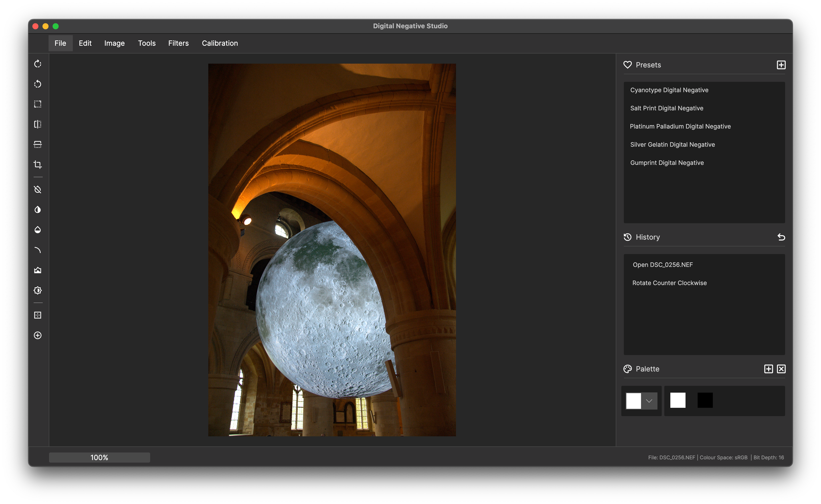Click the rotate clockwise tool icon
This screenshot has width=821, height=504.
point(38,64)
